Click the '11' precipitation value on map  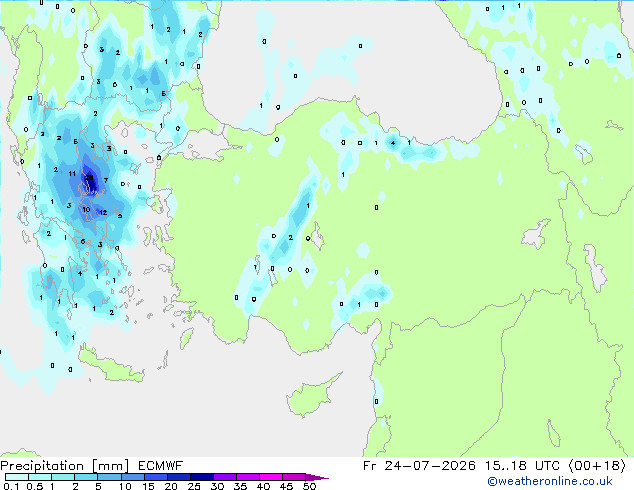pyautogui.click(x=72, y=173)
